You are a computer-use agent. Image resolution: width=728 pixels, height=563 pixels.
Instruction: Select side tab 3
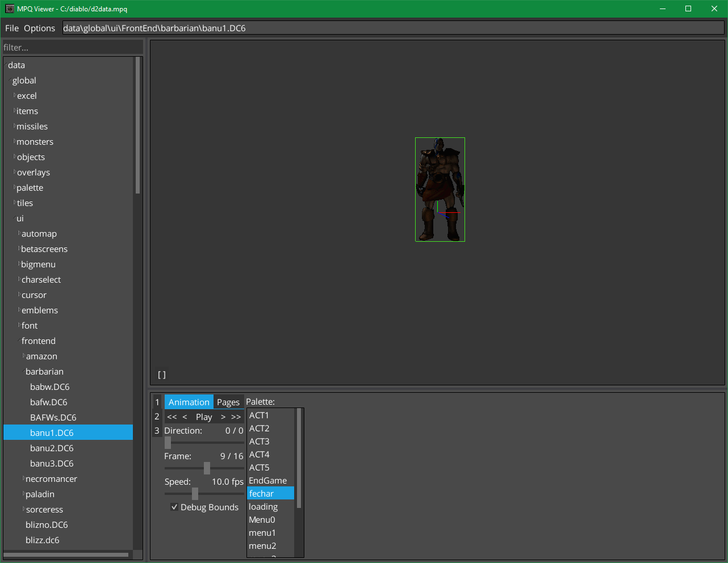click(157, 431)
